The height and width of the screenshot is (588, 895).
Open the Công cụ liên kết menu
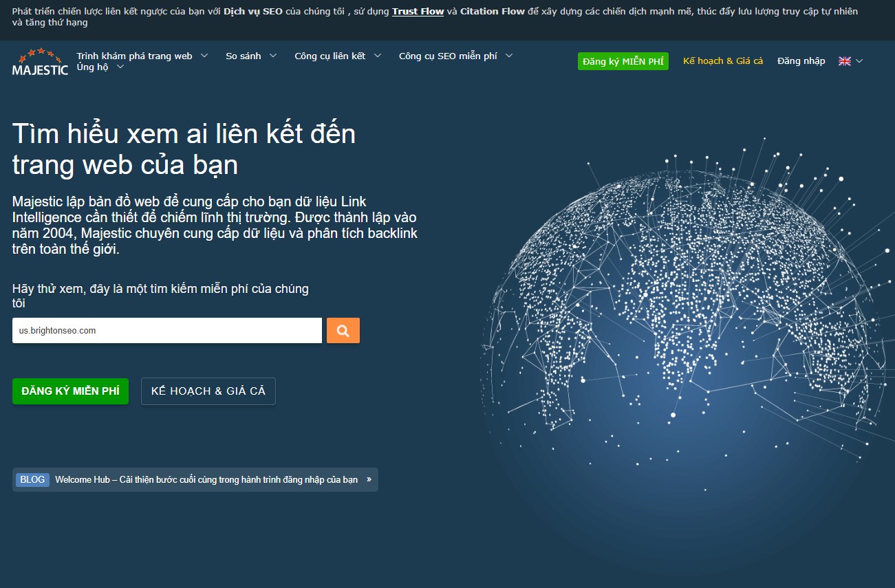[x=330, y=56]
